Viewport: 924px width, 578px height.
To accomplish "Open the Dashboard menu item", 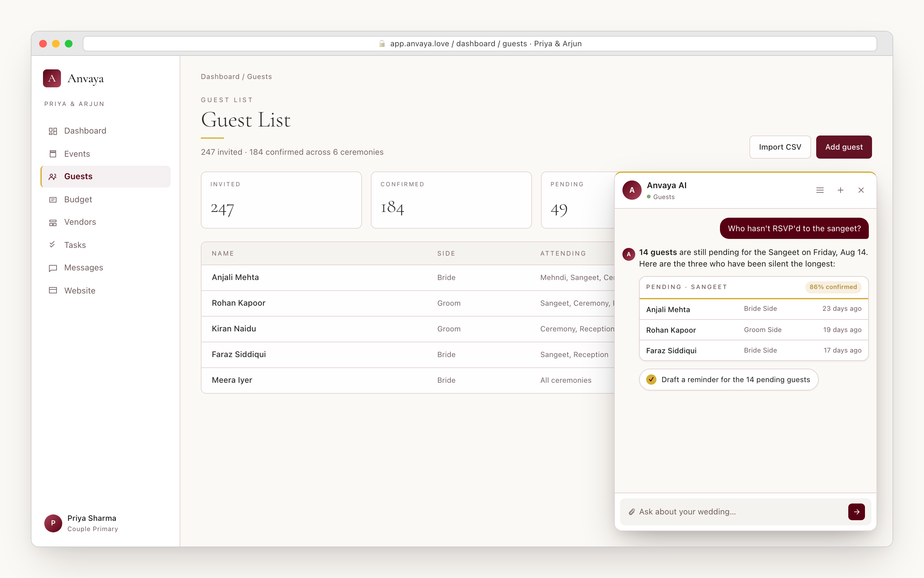I will (x=105, y=131).
